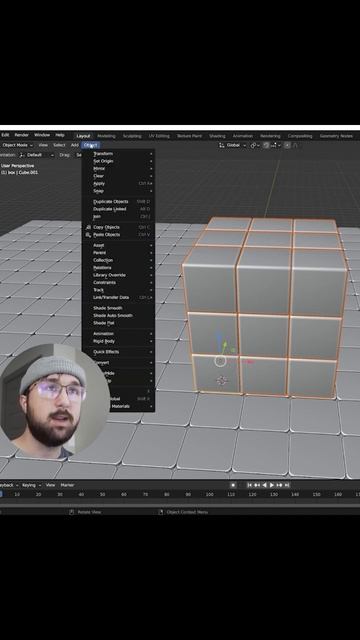Screen dimensions: 360x640
Task: Expand the Constraints submenu
Action: coord(118,282)
